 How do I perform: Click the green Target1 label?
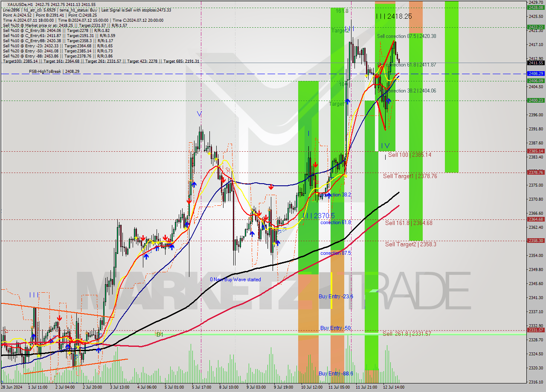click(x=337, y=104)
